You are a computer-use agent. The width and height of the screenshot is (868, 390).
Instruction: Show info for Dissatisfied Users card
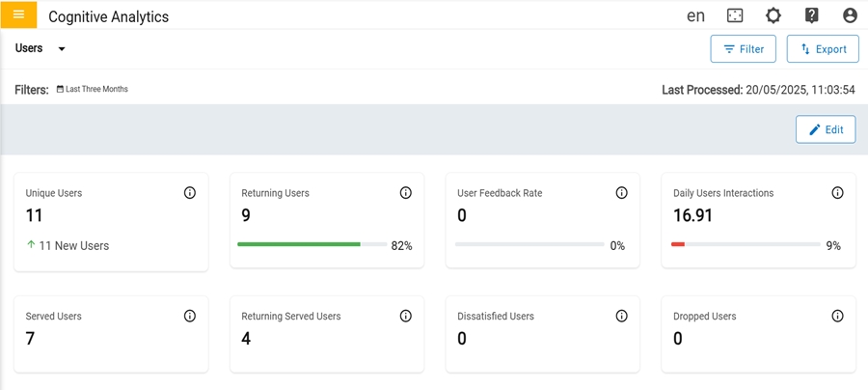(622, 316)
